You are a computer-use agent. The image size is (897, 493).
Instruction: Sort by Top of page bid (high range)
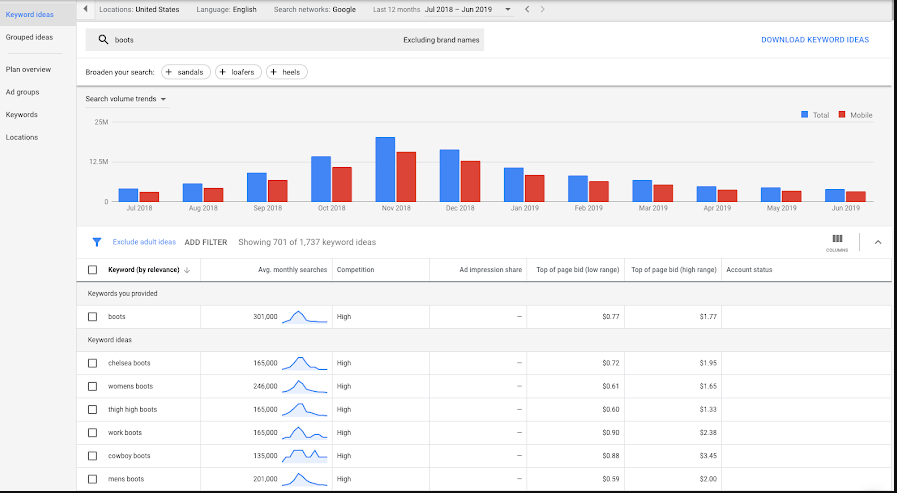point(674,270)
